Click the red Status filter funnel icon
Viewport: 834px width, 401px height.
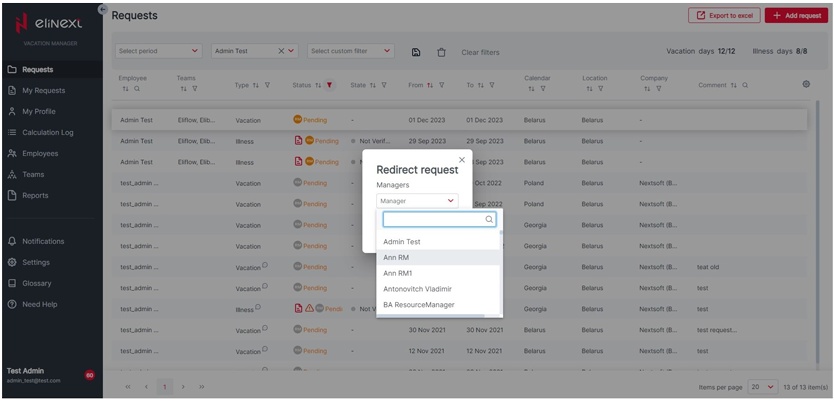click(330, 85)
